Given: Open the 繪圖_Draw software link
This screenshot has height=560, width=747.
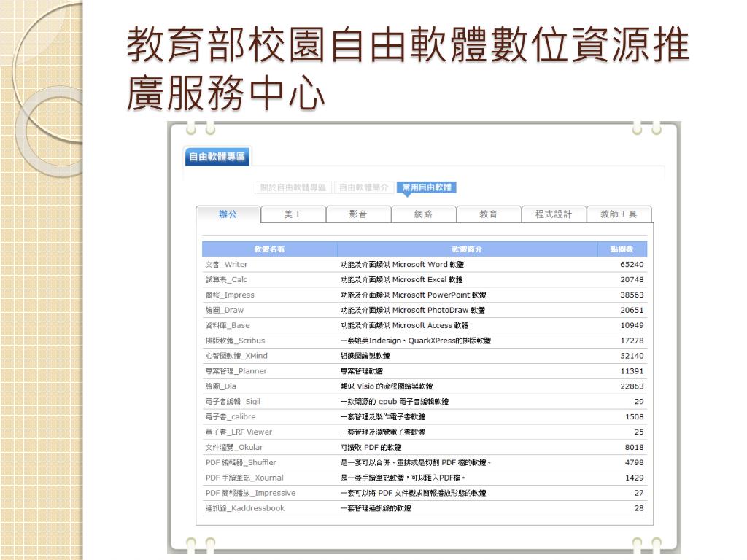Looking at the screenshot, I should click(225, 310).
